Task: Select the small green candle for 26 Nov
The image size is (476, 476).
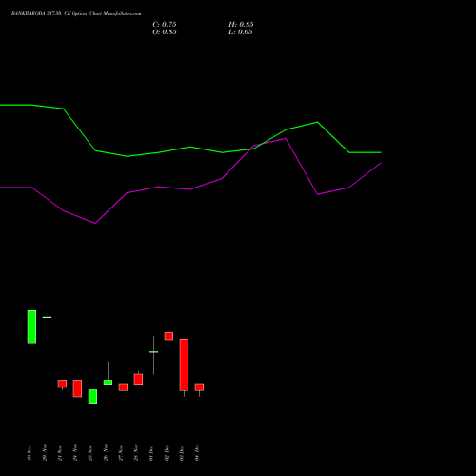Action: click(108, 382)
